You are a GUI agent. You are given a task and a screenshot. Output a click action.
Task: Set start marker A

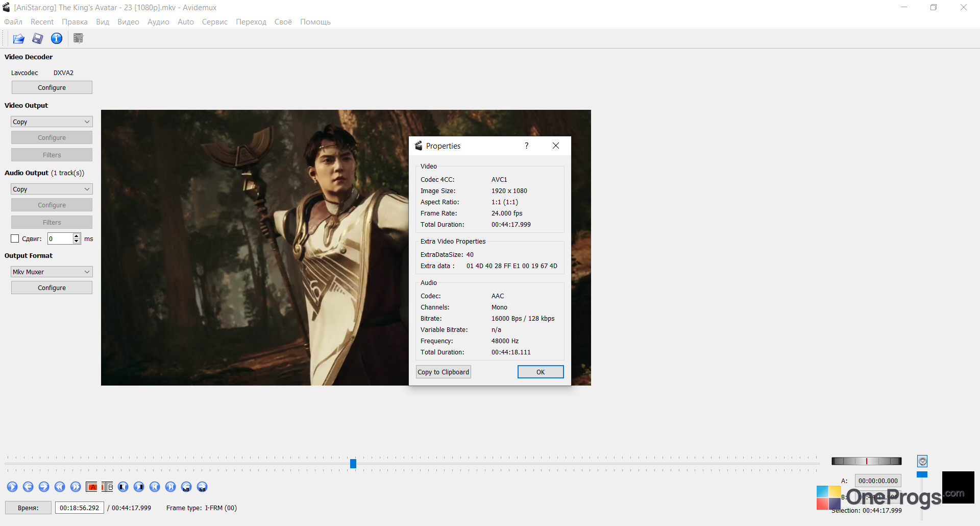92,487
